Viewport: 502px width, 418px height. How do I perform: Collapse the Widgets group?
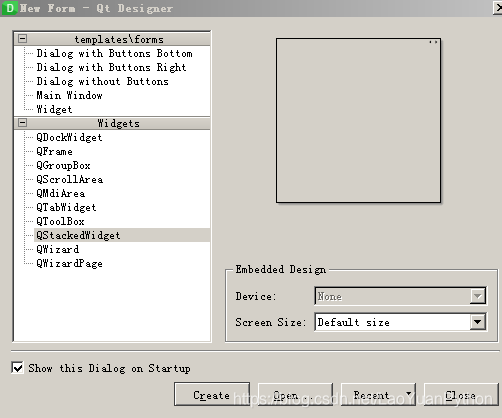[x=22, y=123]
